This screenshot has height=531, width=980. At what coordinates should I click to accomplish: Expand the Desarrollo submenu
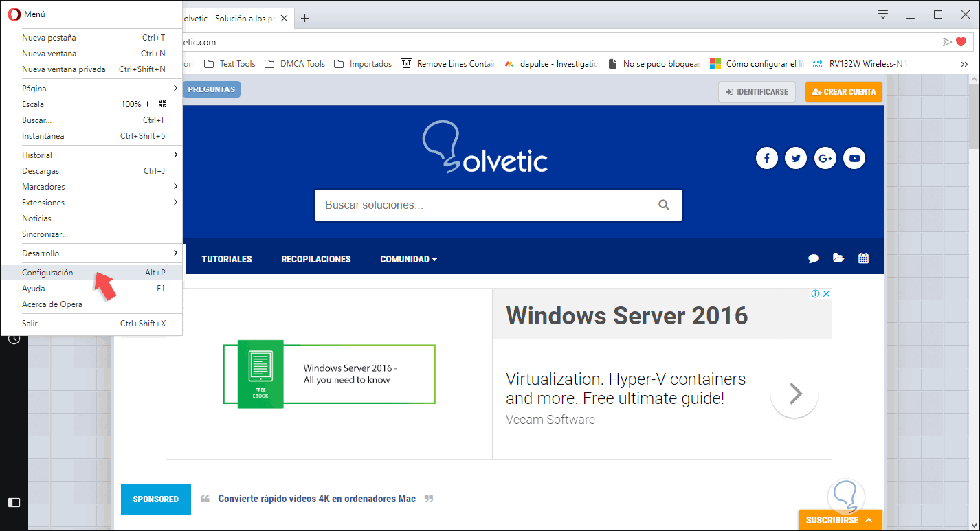click(91, 253)
